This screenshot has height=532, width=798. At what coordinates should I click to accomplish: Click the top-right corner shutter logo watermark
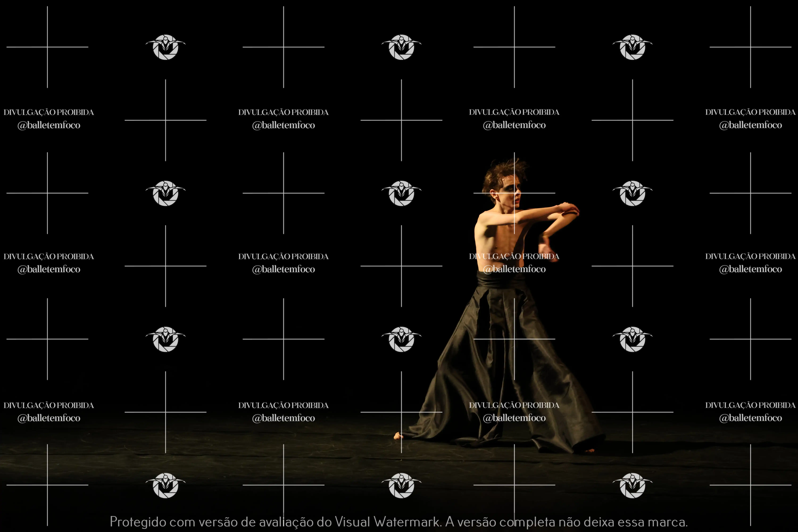(632, 47)
